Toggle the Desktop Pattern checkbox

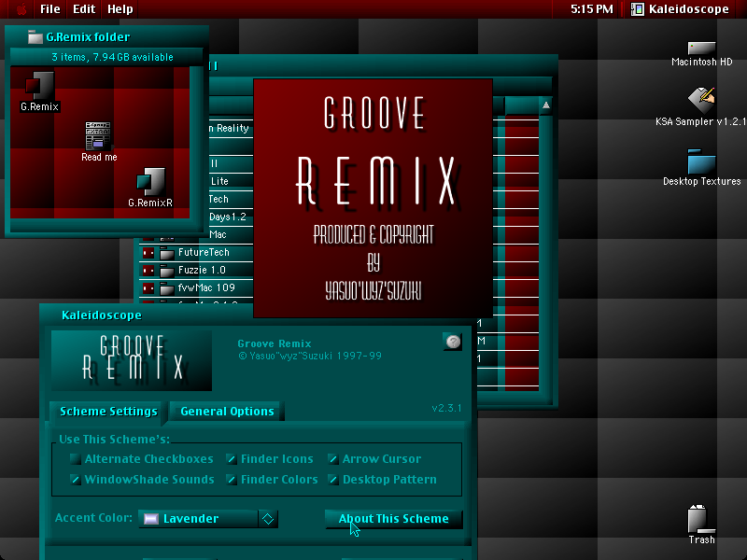[333, 480]
